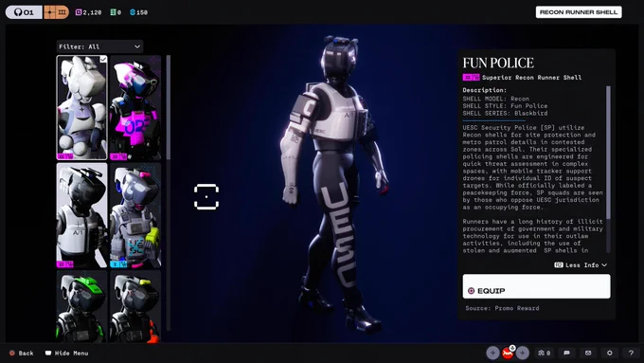Select the UESC grey armor skin thumbnail
Screen dimensions: 644x363
pos(135,215)
